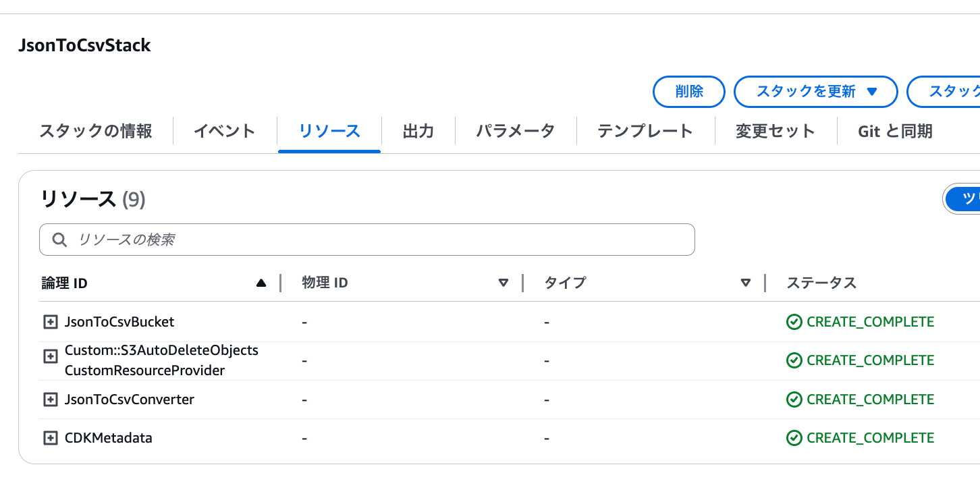Click CREATE_COMPLETE status icon for JsonToCsvBucket
Viewport: 980px width, 498px height.
(x=794, y=322)
